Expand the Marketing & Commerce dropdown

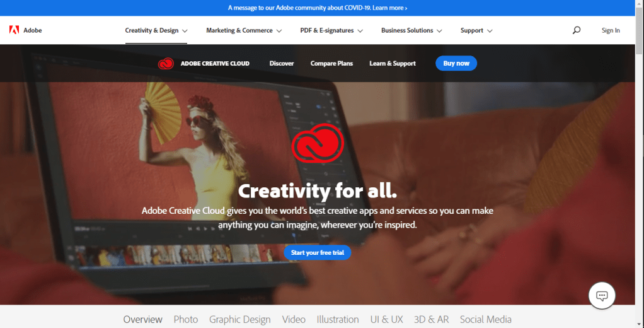(243, 30)
